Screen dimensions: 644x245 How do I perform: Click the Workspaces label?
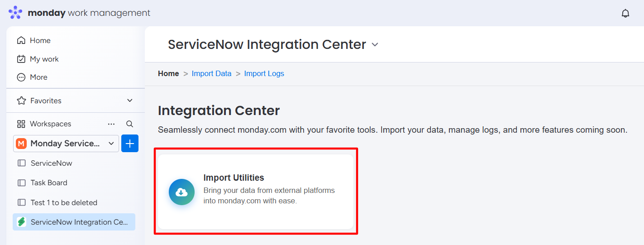(x=50, y=124)
